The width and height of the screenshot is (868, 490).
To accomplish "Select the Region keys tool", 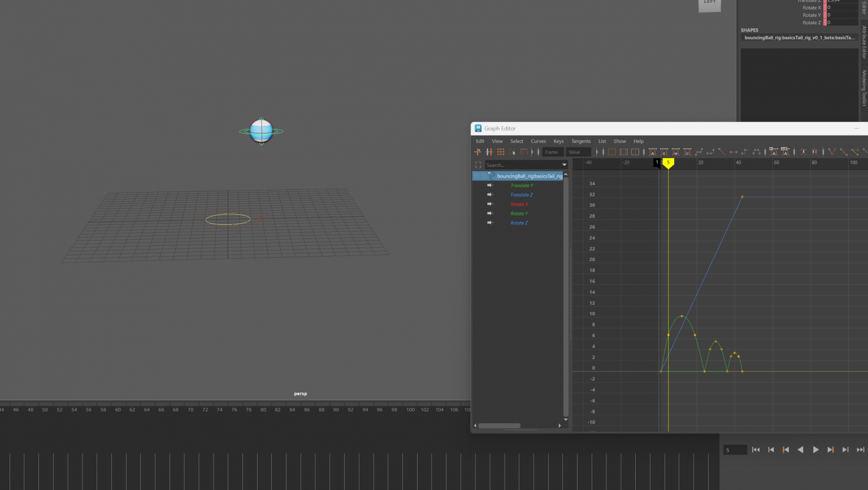I will coord(513,152).
